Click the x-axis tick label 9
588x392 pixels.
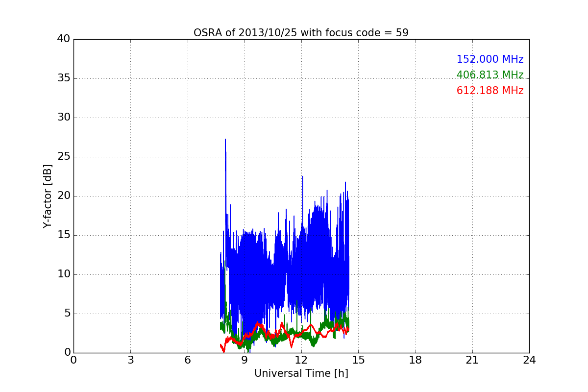coord(245,360)
